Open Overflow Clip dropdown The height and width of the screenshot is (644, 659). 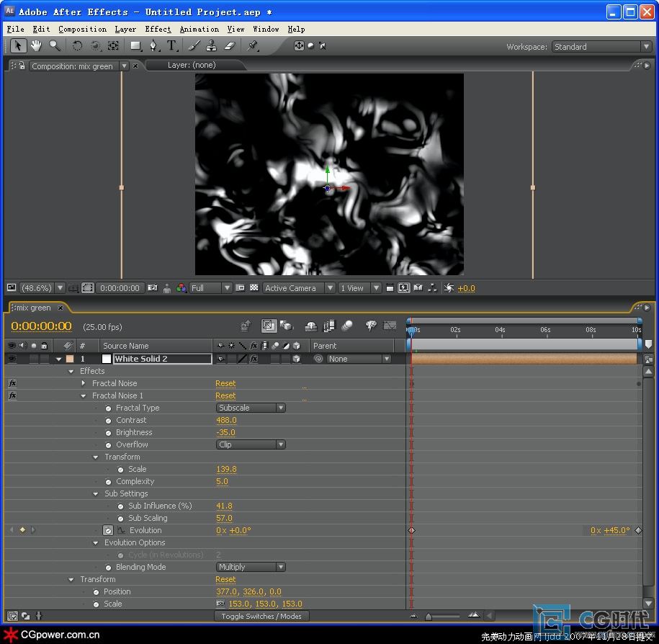pos(251,444)
